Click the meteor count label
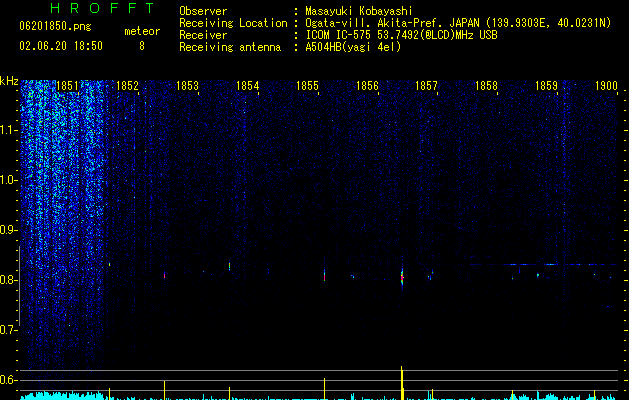 pos(142,31)
